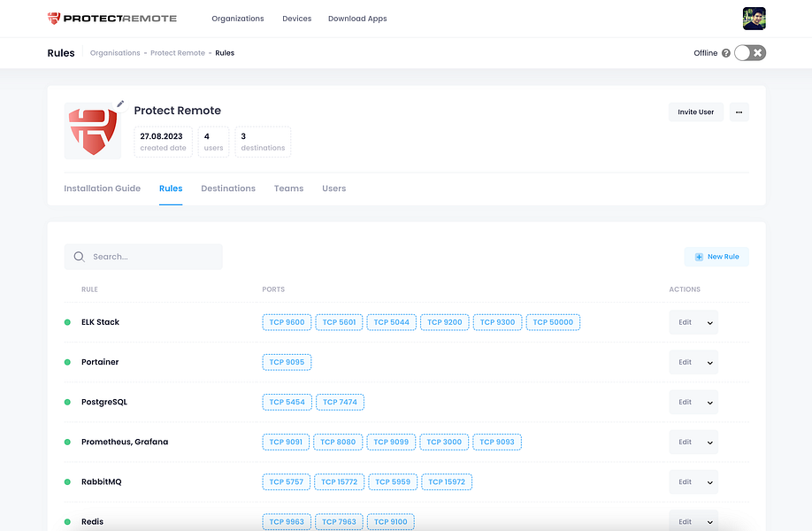Click RabbitMQ green status dot
812x531 pixels.
[x=67, y=481]
